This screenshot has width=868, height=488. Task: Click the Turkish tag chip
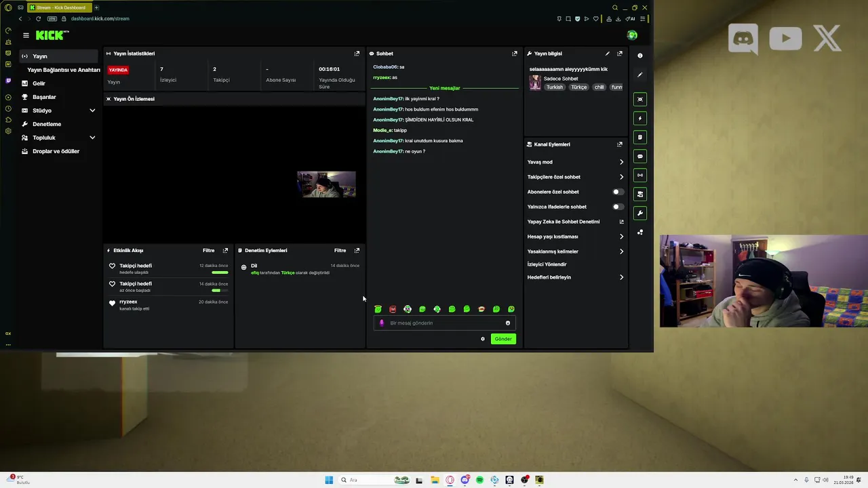[555, 87]
